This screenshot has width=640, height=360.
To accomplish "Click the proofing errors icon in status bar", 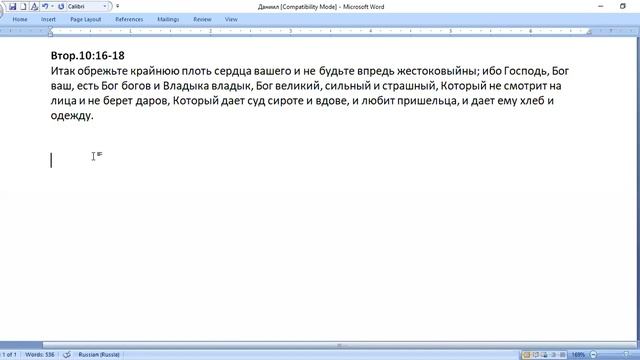I will (x=67, y=355).
